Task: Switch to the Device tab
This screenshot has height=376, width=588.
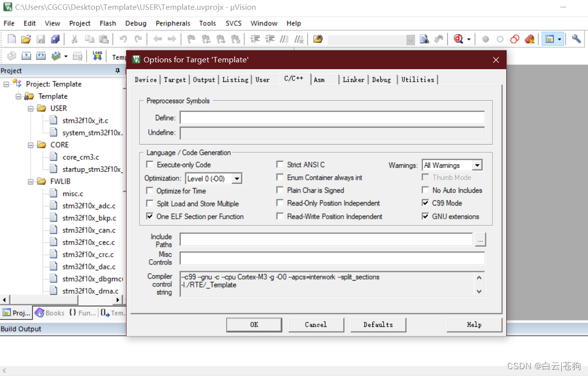Action: point(146,80)
